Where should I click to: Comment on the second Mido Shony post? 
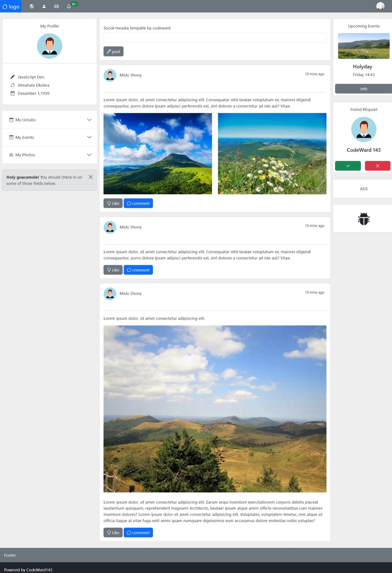pos(138,270)
